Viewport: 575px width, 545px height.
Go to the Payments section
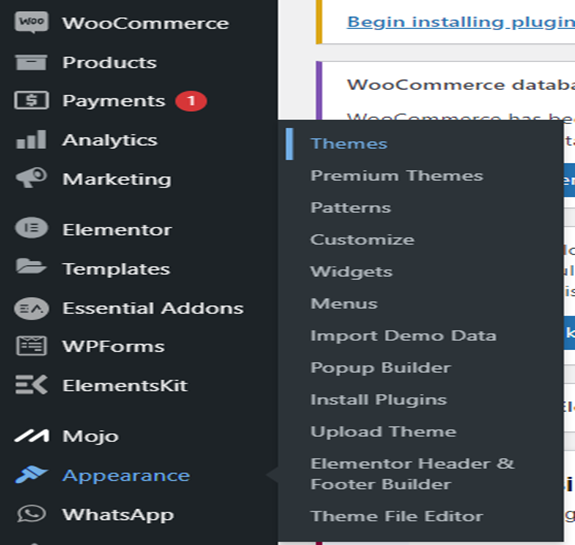tap(114, 101)
